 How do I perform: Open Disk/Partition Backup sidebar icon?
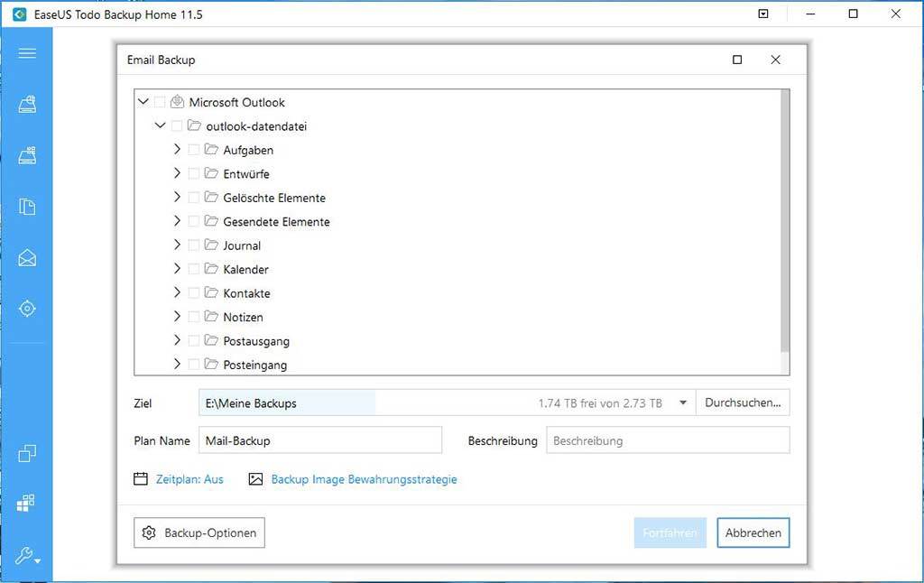27,104
